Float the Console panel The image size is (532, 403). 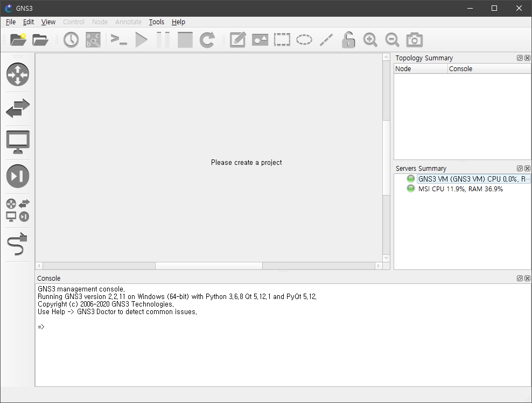coord(520,279)
